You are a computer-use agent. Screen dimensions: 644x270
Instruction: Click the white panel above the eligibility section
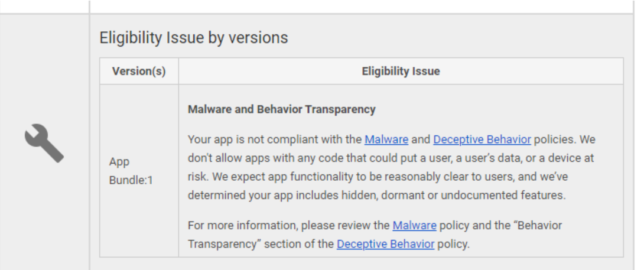[362, 6]
